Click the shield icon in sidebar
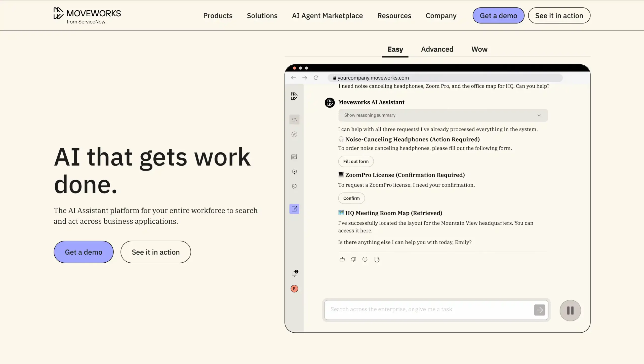 [294, 186]
